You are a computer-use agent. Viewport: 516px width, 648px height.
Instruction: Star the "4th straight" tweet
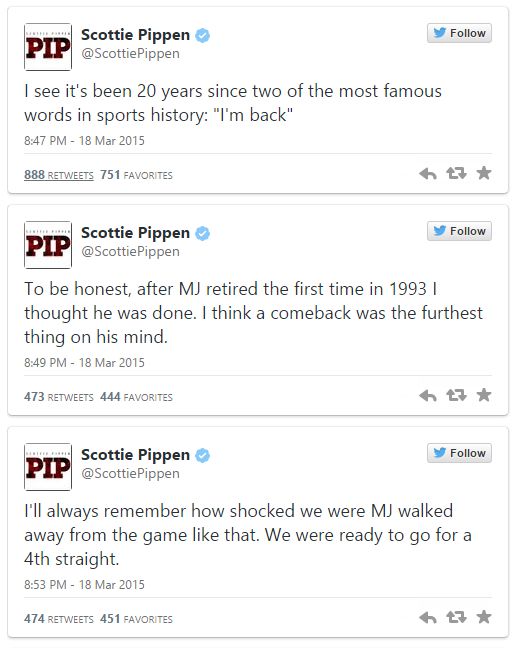(x=483, y=617)
